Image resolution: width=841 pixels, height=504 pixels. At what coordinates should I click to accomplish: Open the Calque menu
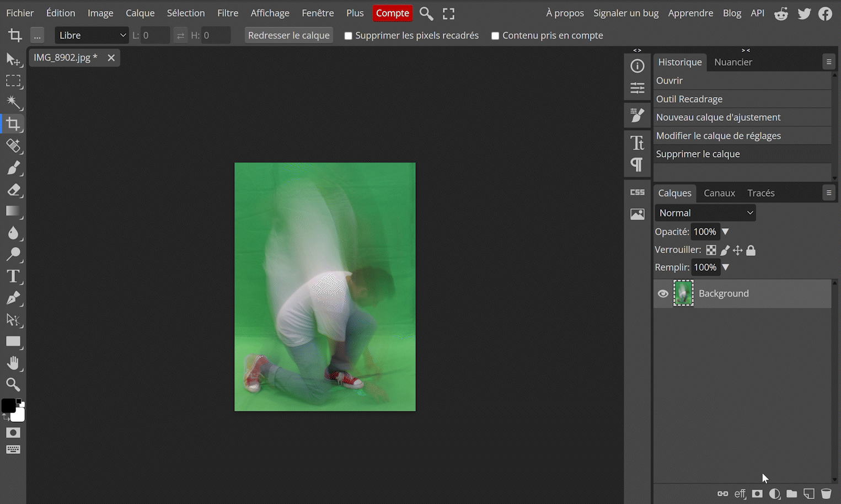(x=140, y=13)
